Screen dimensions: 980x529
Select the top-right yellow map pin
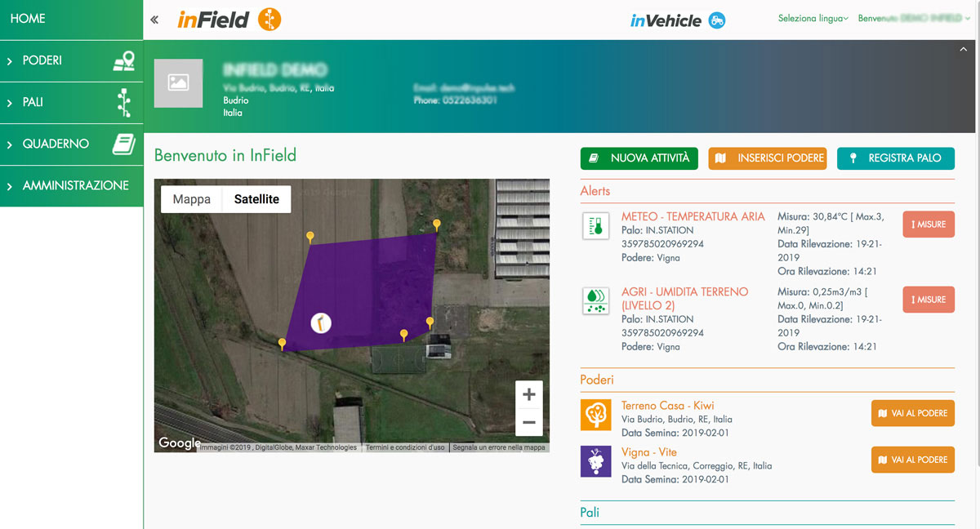437,224
